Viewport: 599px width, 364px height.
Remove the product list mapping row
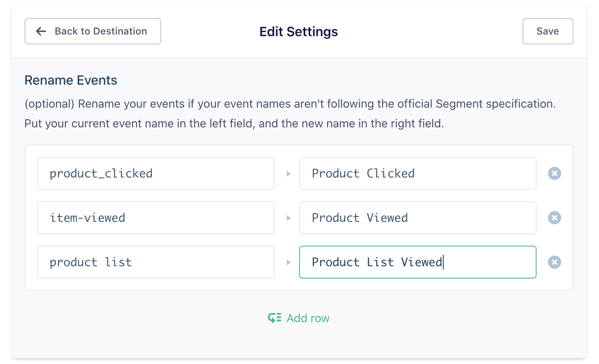[x=554, y=262]
